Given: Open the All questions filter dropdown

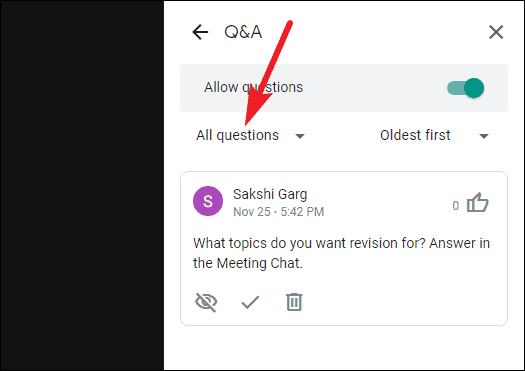Looking at the screenshot, I should click(x=250, y=136).
